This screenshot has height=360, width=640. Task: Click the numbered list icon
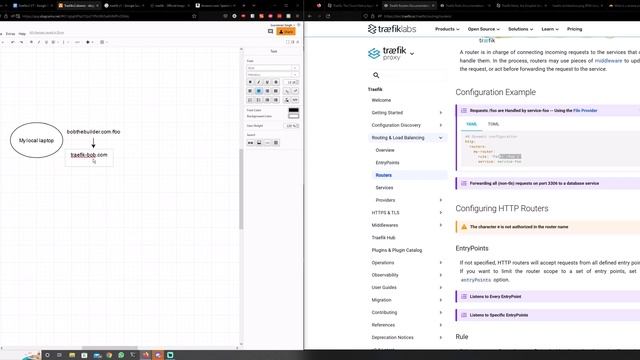click(x=250, y=100)
